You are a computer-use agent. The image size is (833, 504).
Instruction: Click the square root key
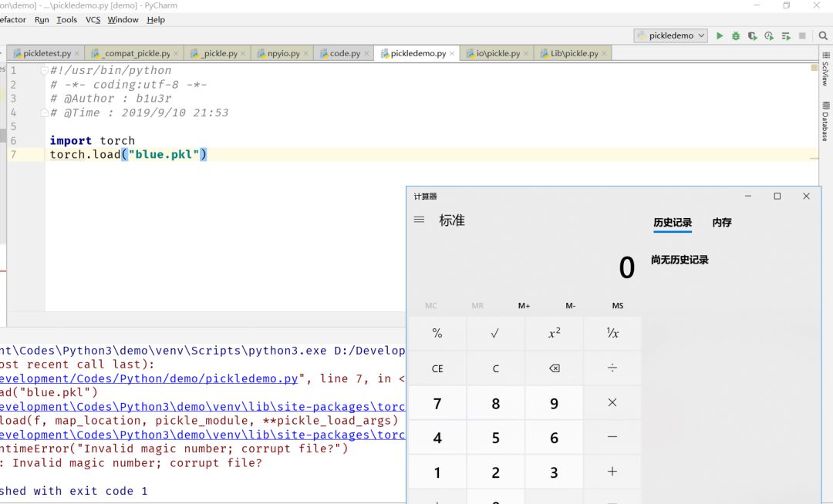[495, 333]
